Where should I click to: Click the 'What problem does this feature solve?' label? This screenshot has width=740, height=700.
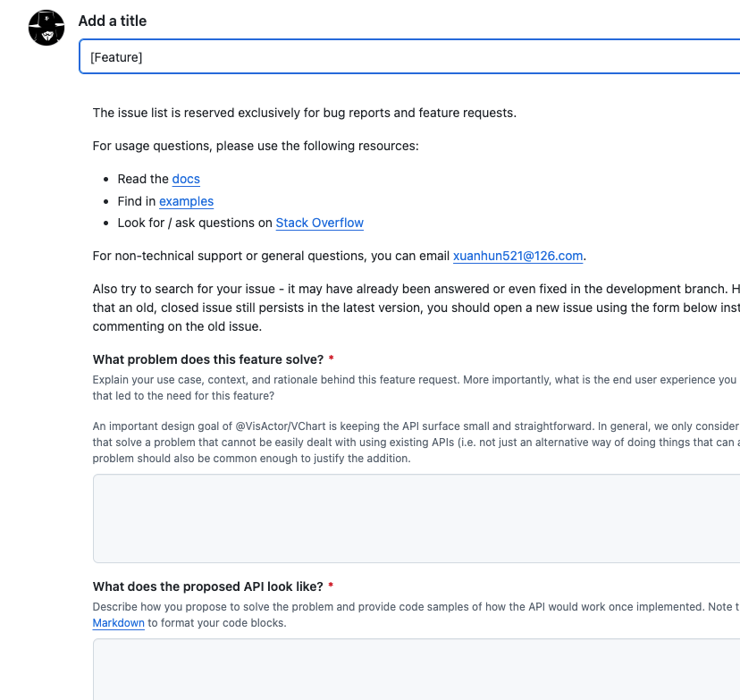point(208,359)
